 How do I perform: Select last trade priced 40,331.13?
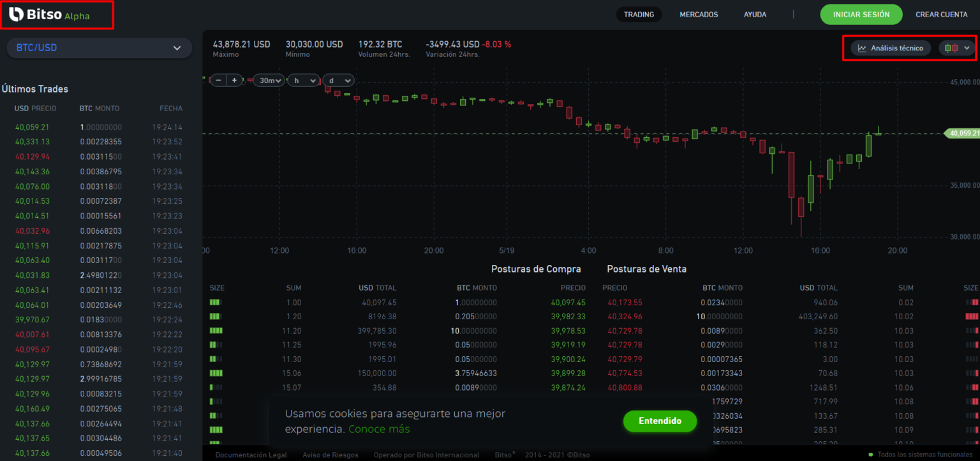pyautogui.click(x=33, y=142)
